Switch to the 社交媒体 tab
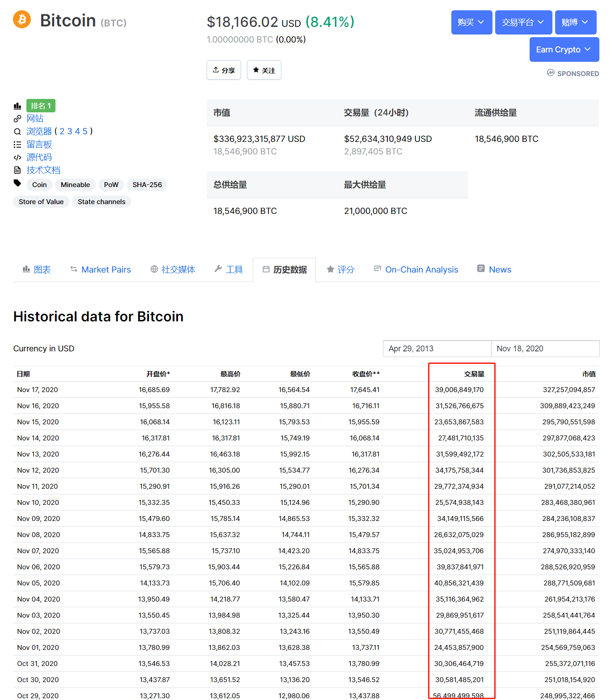This screenshot has width=611, height=700. pyautogui.click(x=173, y=269)
